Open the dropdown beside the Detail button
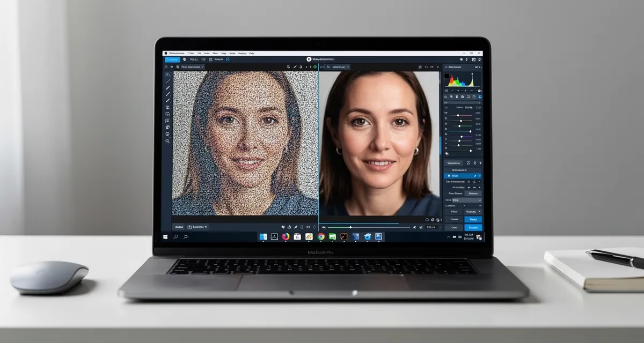This screenshot has height=343, width=644. click(x=197, y=227)
